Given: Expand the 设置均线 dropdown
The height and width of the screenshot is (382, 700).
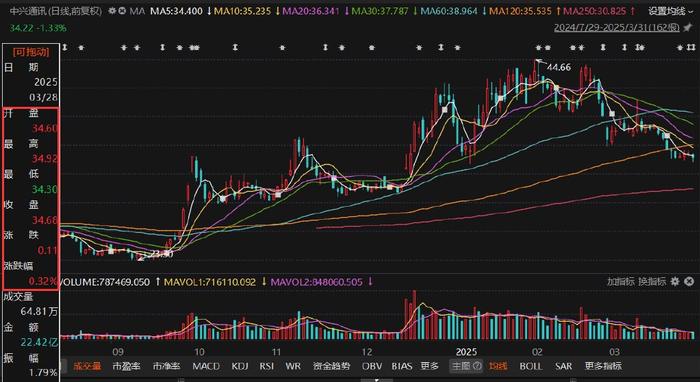Looking at the screenshot, I should [x=672, y=11].
